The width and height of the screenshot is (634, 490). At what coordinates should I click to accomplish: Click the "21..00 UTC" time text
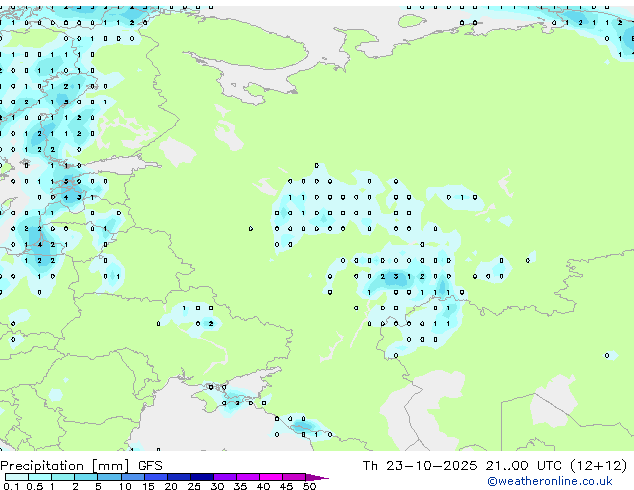pos(524,466)
